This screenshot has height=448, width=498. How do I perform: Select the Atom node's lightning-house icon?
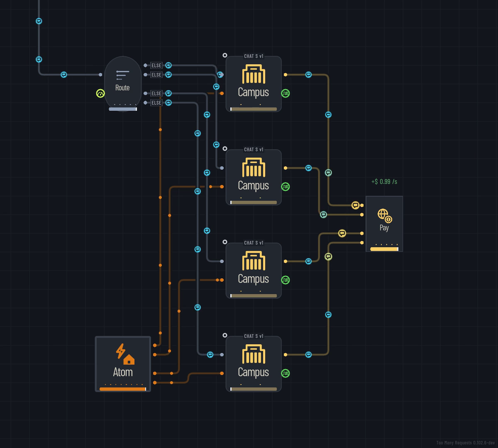(x=125, y=354)
